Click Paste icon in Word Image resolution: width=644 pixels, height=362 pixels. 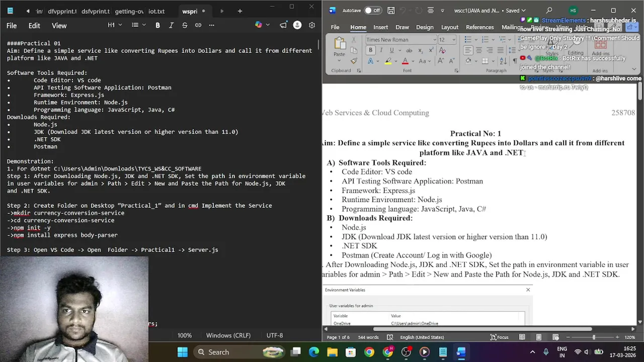[x=339, y=44]
